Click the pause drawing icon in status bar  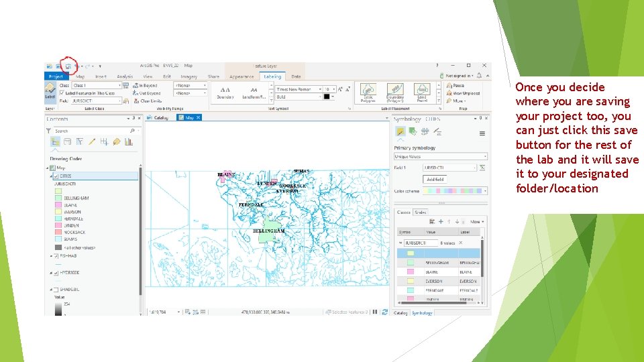[x=375, y=312]
